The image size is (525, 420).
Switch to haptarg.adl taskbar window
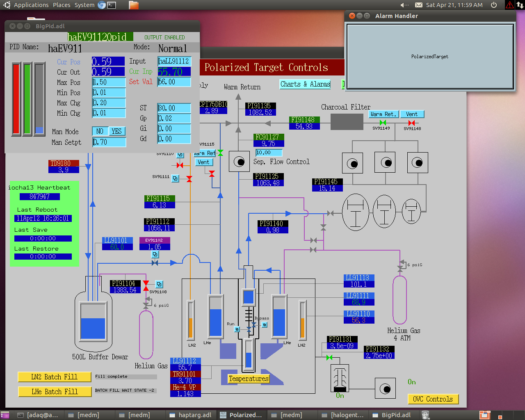tap(190, 415)
